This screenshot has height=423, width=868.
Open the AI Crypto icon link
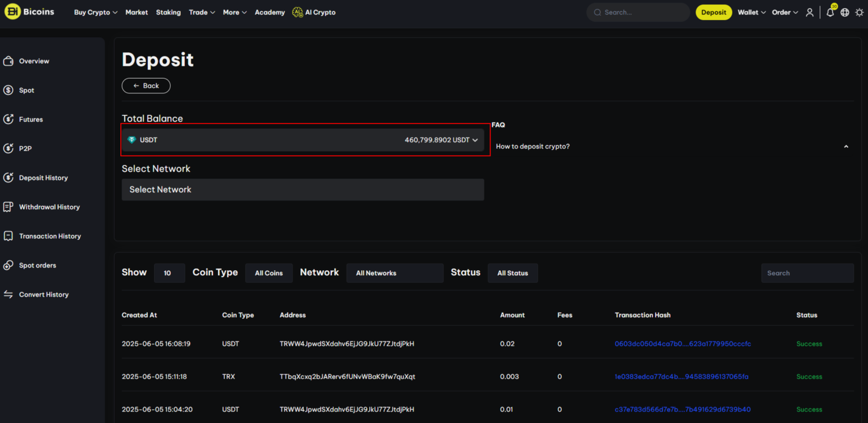[297, 12]
